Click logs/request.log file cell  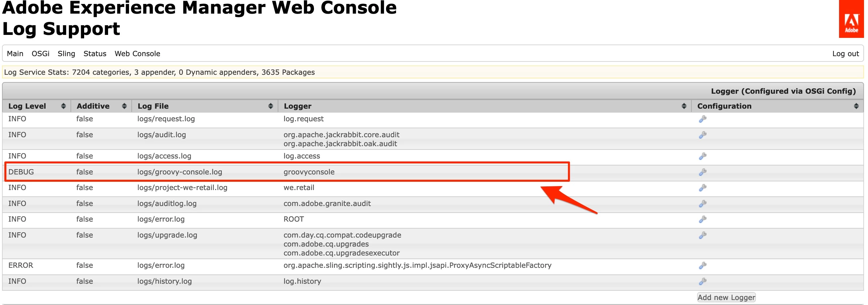tap(166, 119)
